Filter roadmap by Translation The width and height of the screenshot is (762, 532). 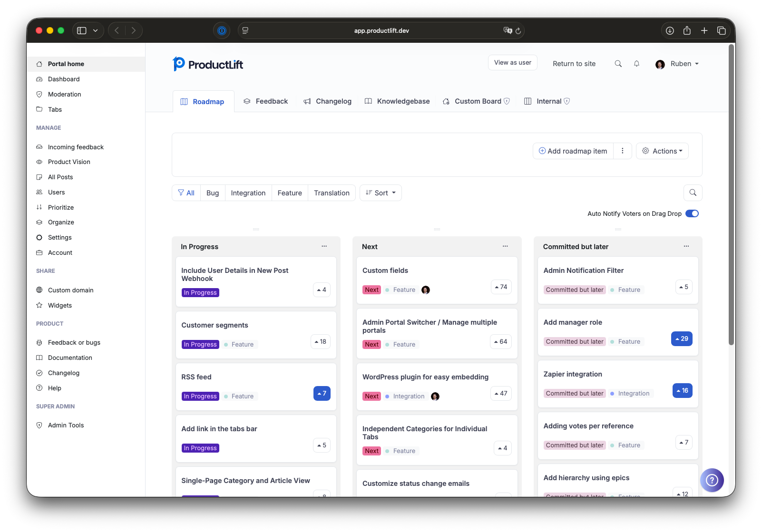tap(332, 193)
